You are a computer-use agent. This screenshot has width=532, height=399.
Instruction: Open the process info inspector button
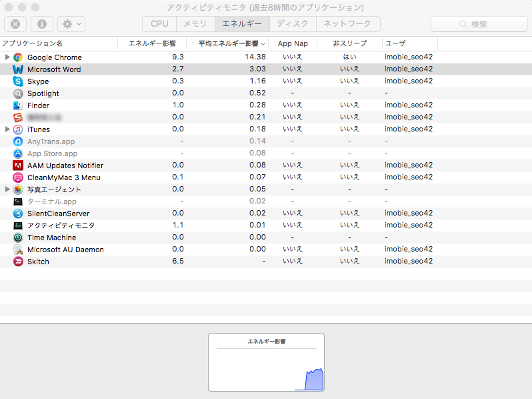(x=42, y=24)
